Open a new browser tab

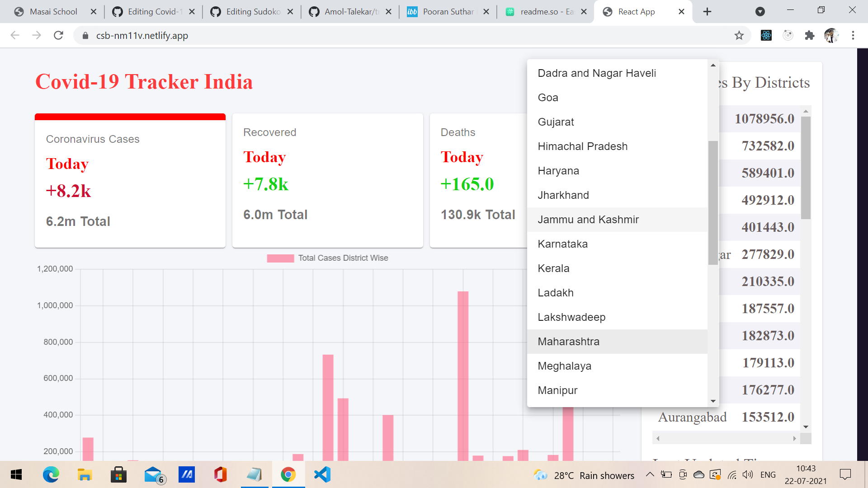click(708, 12)
